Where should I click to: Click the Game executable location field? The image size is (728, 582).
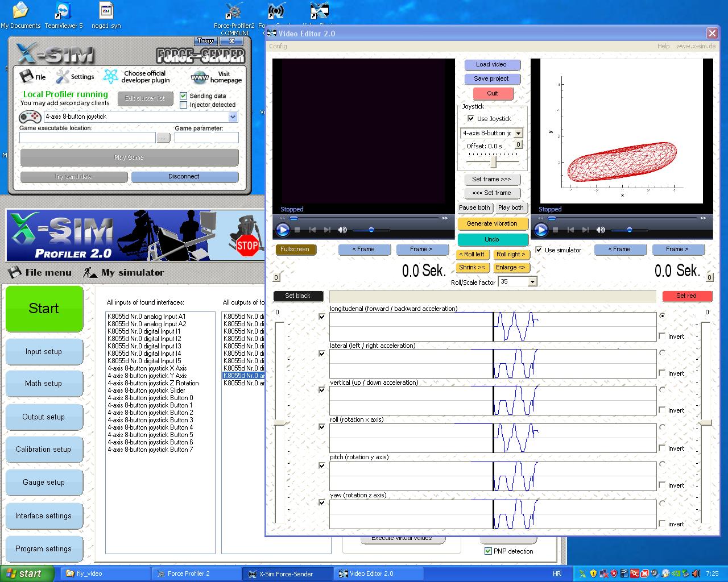tap(87, 138)
